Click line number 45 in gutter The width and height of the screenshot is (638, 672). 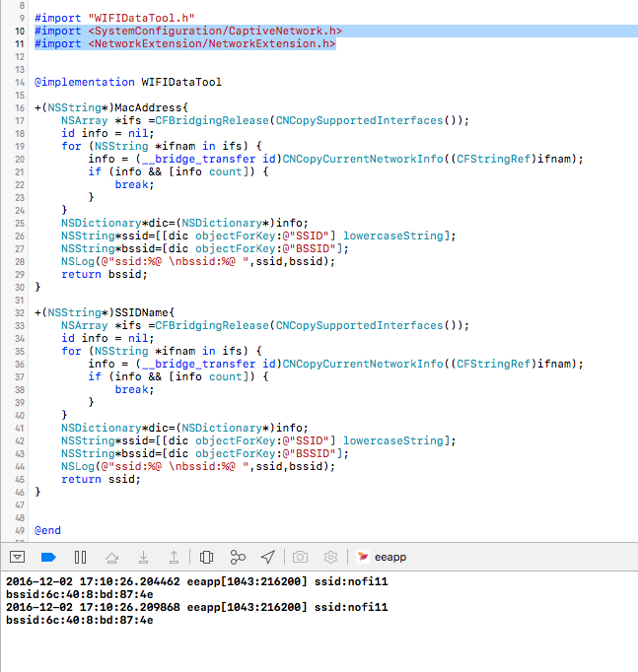(x=20, y=480)
